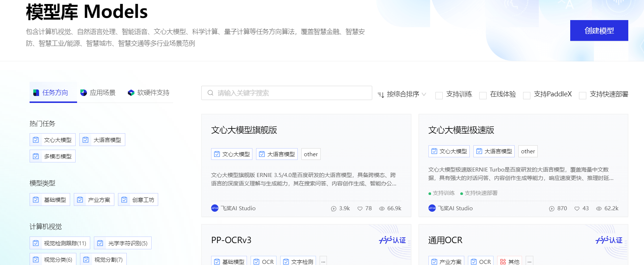644x265 pixels.
Task: Select the 视觉检测跟踪(11) filter
Action: tap(60, 243)
